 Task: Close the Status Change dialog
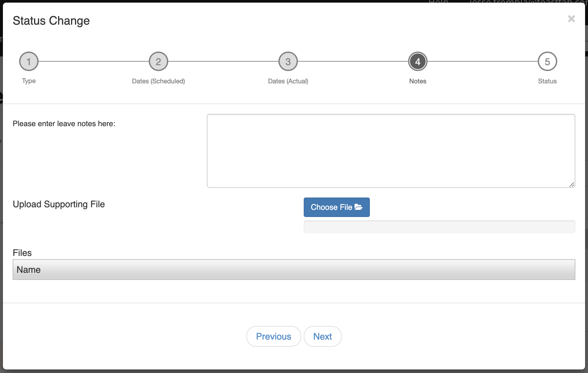(x=571, y=19)
